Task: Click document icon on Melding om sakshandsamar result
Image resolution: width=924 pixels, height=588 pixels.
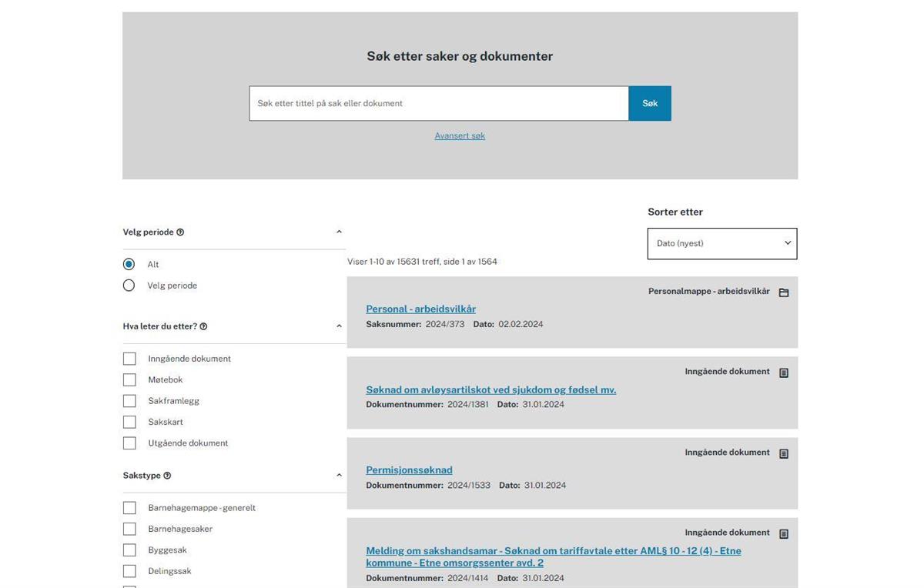Action: 784,533
